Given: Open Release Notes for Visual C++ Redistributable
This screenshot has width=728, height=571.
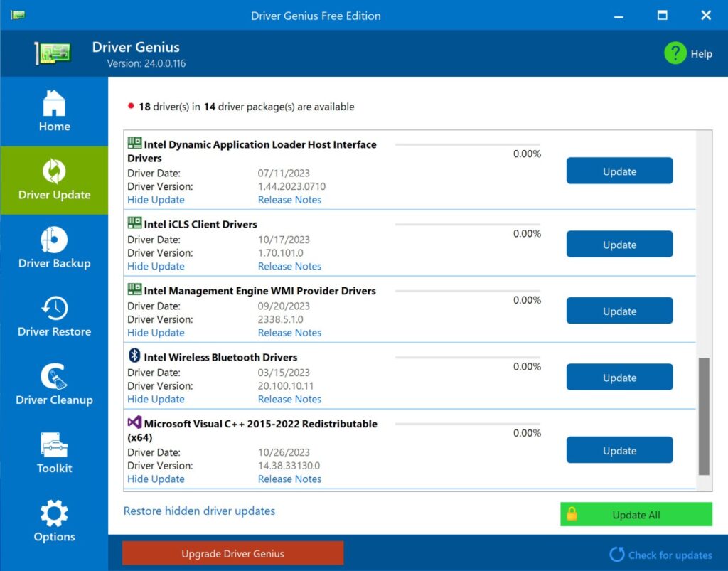Looking at the screenshot, I should pyautogui.click(x=290, y=479).
